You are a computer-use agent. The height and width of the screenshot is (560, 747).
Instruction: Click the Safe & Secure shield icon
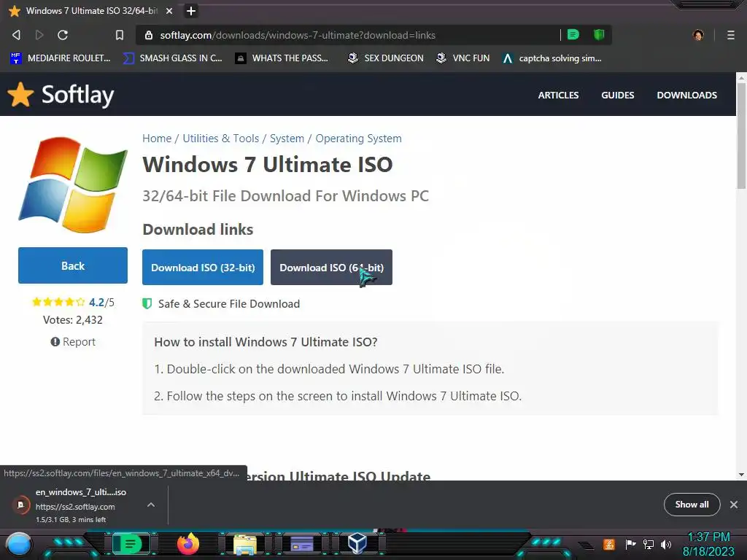click(147, 303)
